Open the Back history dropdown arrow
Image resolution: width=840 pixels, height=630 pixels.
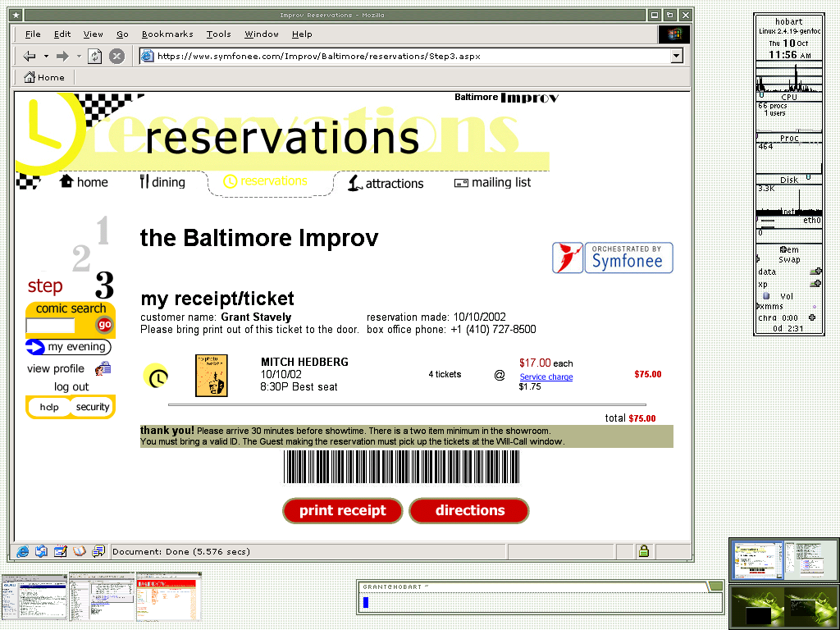tap(46, 56)
